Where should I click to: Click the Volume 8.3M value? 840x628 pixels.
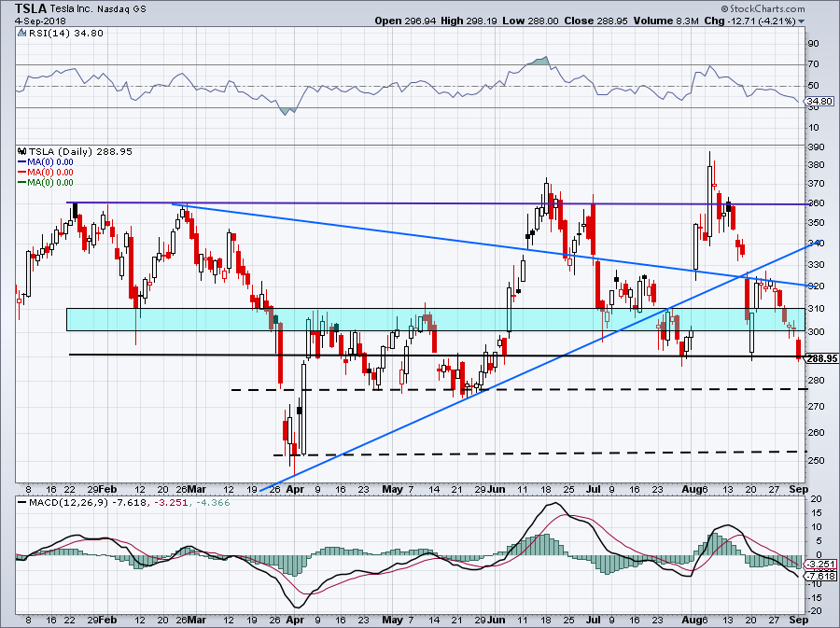tap(665, 21)
